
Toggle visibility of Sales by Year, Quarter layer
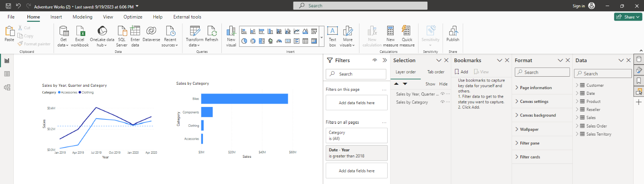pyautogui.click(x=442, y=94)
